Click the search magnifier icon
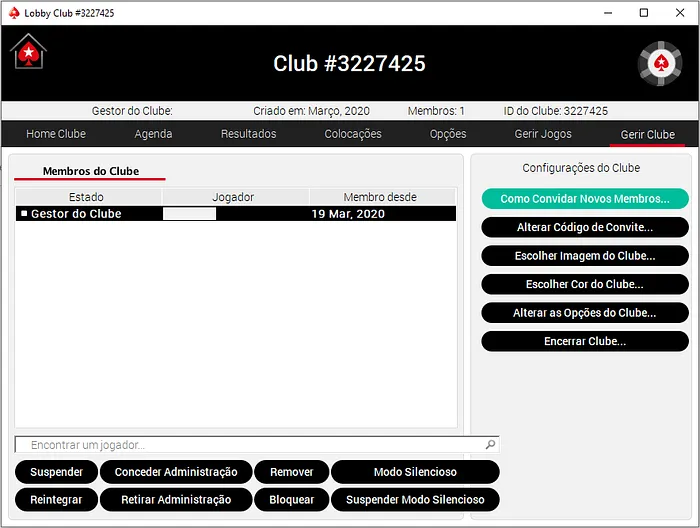Screen dimensions: 700x528 point(490,445)
